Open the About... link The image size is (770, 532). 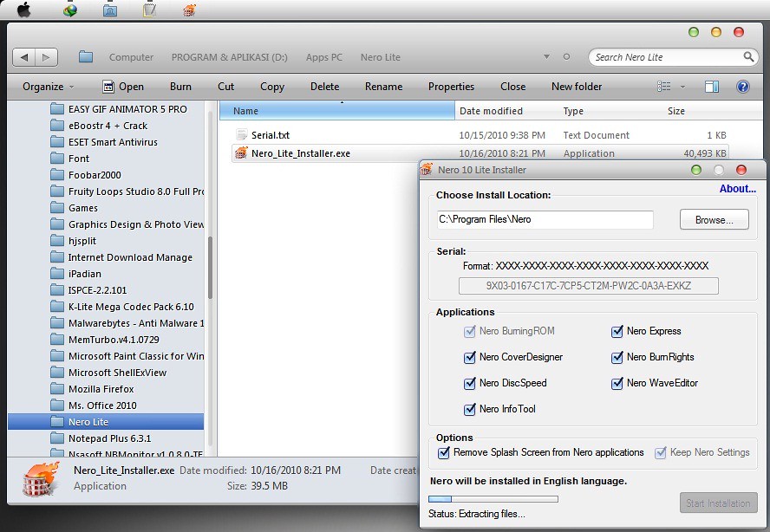(x=738, y=189)
